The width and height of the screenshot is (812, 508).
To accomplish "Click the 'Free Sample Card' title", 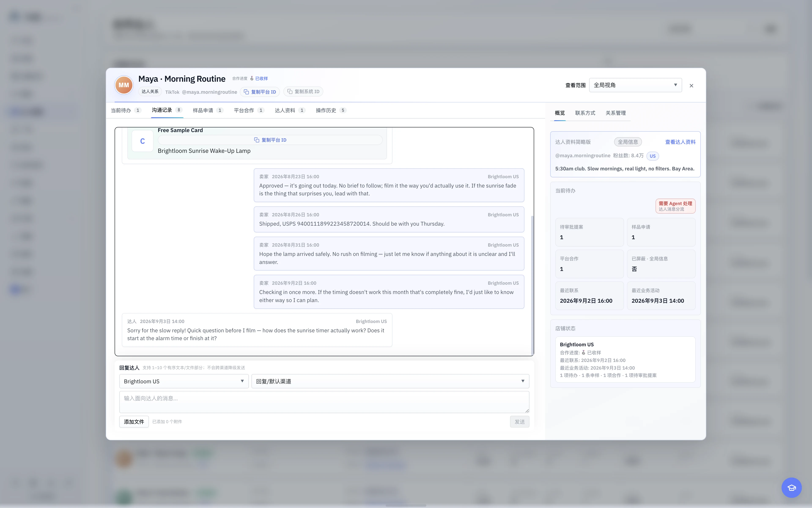I will [180, 130].
